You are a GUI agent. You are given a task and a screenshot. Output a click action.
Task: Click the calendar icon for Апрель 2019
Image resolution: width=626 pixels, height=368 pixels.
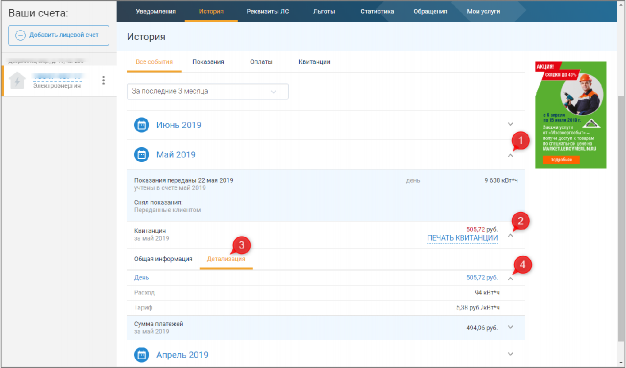tap(141, 354)
